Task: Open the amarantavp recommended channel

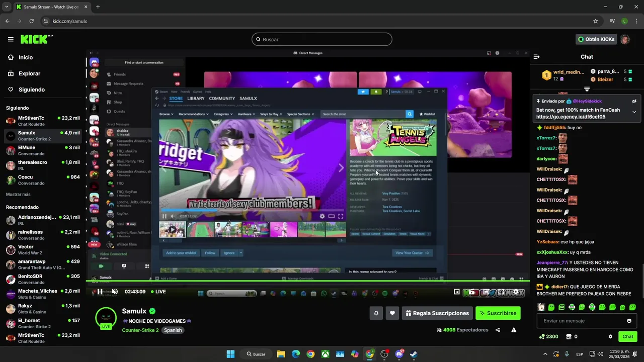Action: point(43,264)
